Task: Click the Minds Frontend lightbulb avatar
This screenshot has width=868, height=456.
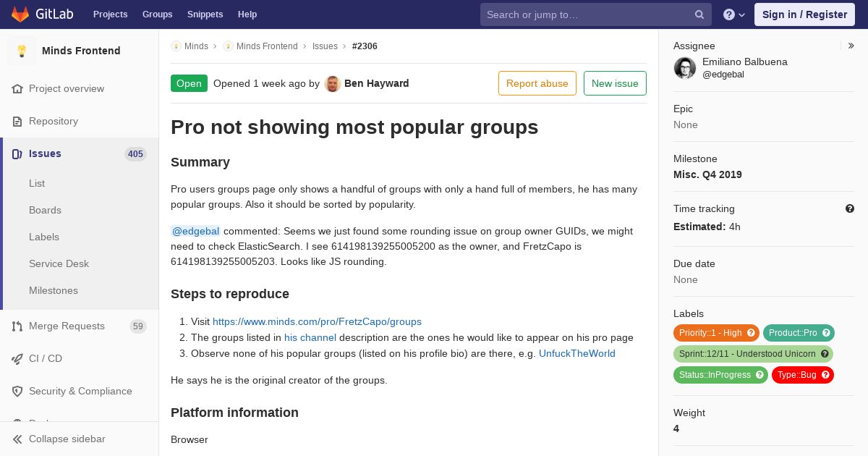Action: point(22,51)
